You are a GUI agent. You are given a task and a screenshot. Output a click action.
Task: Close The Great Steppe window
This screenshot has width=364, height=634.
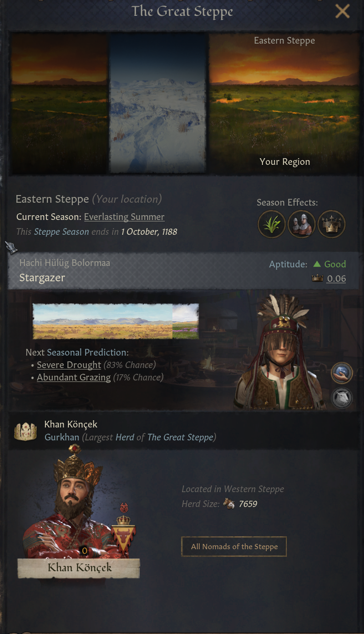point(342,11)
